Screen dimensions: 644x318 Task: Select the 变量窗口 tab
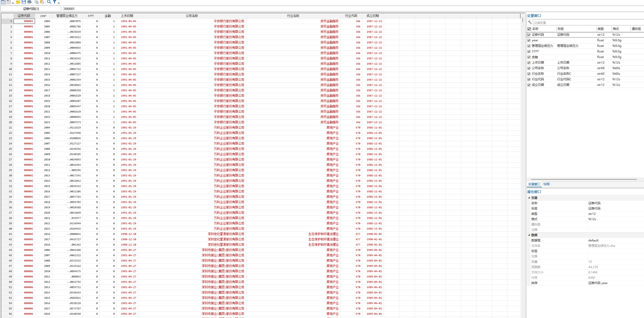click(x=534, y=184)
